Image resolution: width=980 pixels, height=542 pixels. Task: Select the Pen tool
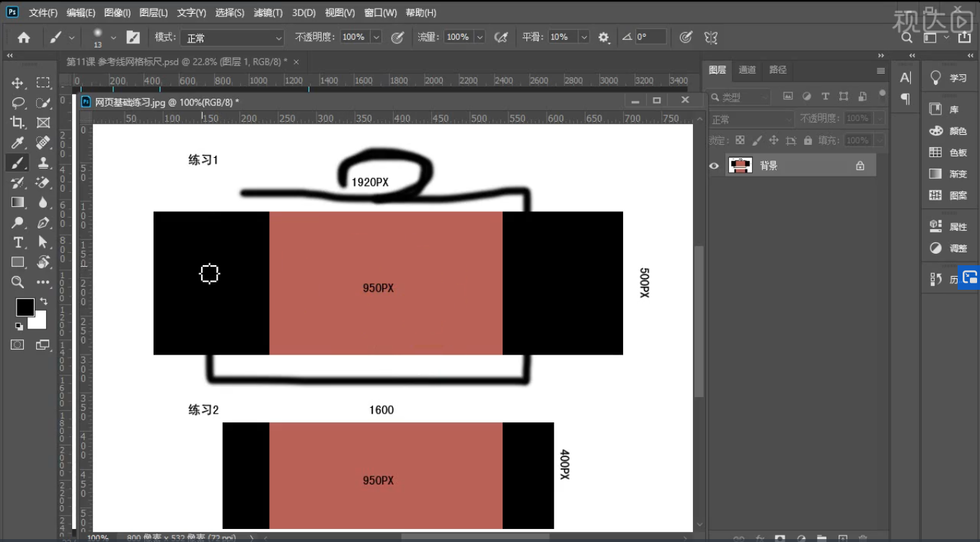click(43, 223)
